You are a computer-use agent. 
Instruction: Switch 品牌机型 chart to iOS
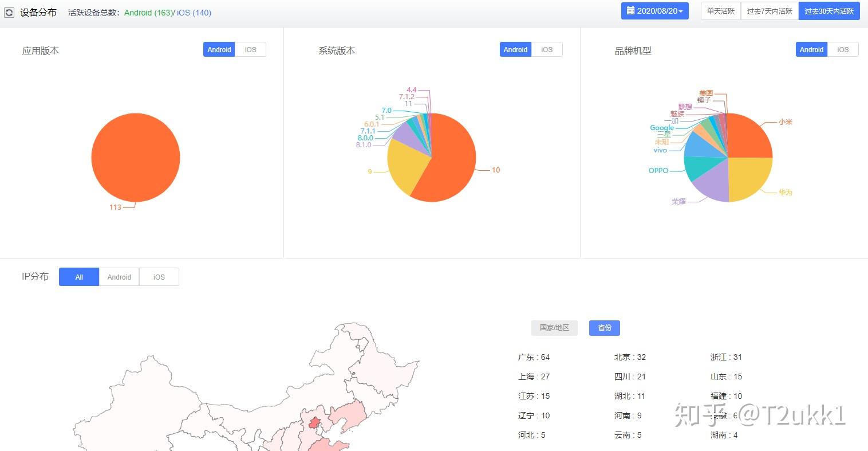tap(842, 49)
